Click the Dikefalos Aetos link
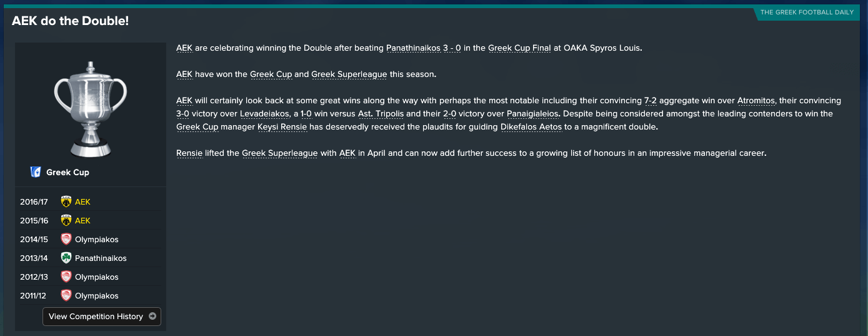Image resolution: width=868 pixels, height=336 pixels. (531, 127)
